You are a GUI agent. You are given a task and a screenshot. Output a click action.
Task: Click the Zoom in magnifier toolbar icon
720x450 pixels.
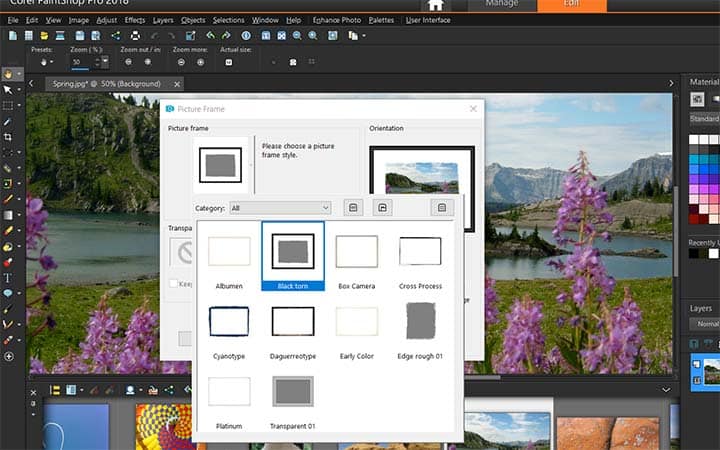(313, 36)
